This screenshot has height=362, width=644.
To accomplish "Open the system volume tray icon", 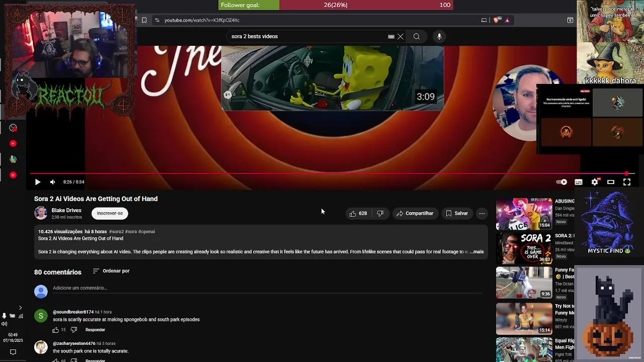I will 4,324.
